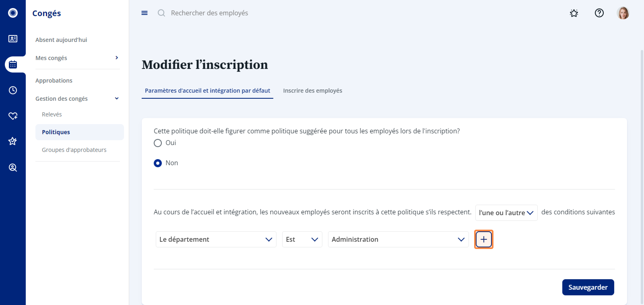Click the Sauvegarder button
Image resolution: width=644 pixels, height=305 pixels.
(588, 287)
